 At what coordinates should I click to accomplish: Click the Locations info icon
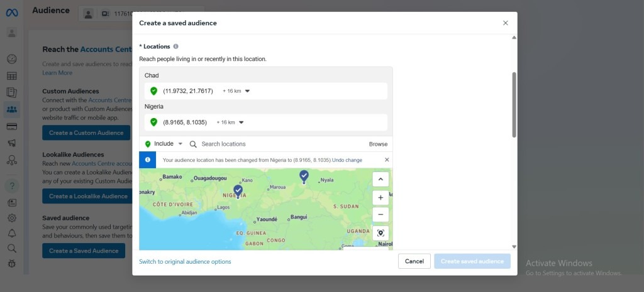point(176,46)
